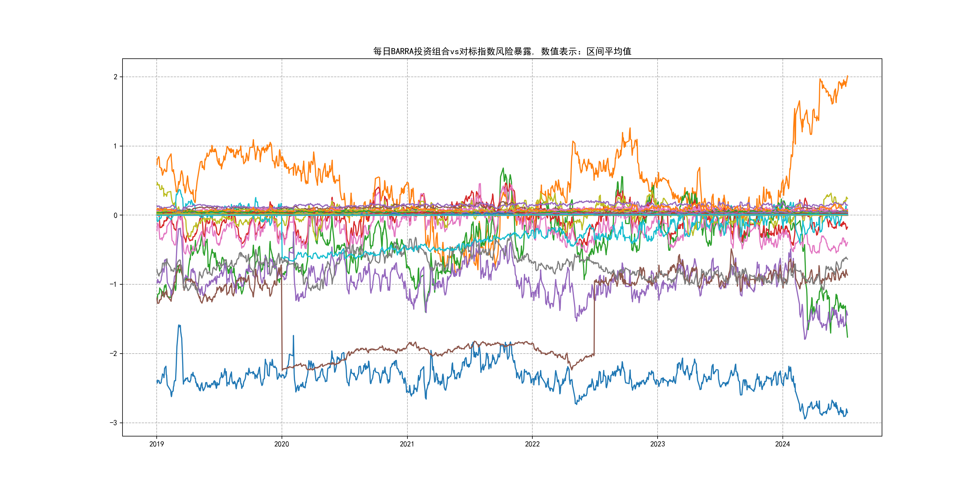This screenshot has width=980, height=490.
Task: Click the 2024 x-axis label
Action: 782,444
